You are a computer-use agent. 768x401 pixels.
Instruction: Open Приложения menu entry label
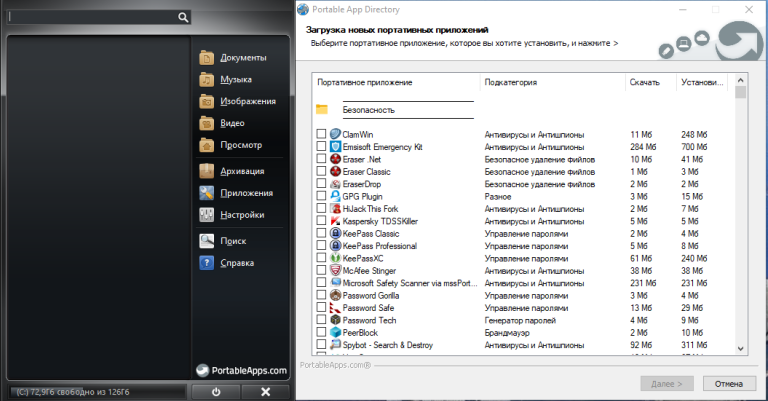click(246, 193)
